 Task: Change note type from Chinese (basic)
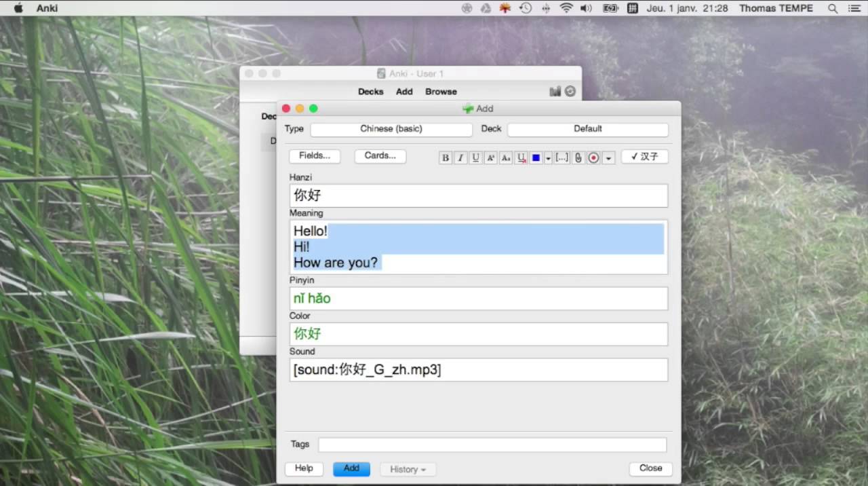click(x=391, y=129)
